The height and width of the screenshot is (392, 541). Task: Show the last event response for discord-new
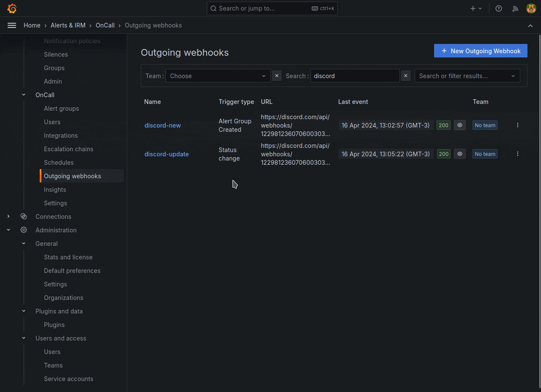point(459,125)
